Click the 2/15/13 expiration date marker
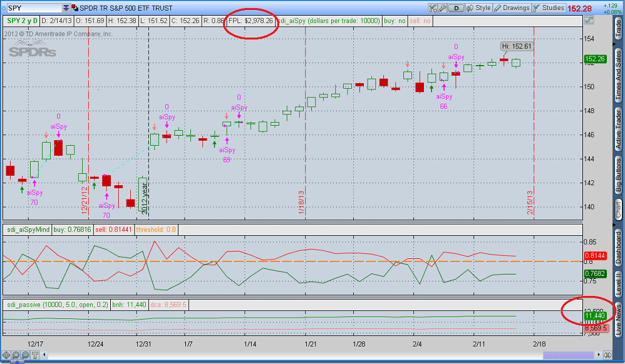625x364 pixels. click(530, 202)
